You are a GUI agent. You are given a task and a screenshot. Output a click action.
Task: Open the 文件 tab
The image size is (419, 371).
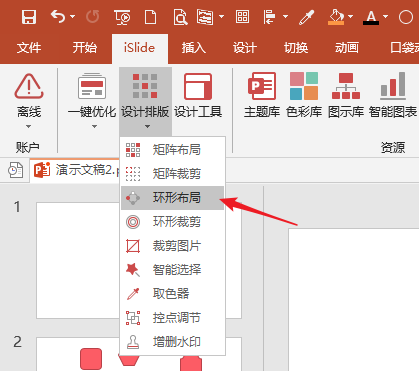click(29, 48)
